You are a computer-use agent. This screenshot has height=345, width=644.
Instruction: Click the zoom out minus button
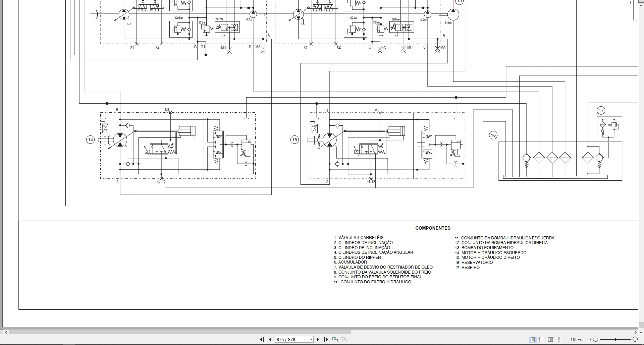(x=596, y=340)
